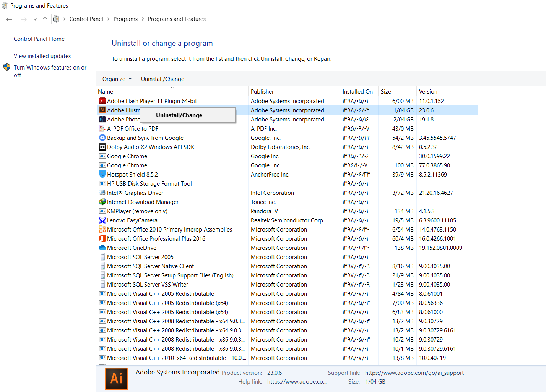The width and height of the screenshot is (546, 392).
Task: Click Intel Corporation publisher cell
Action: 272,193
